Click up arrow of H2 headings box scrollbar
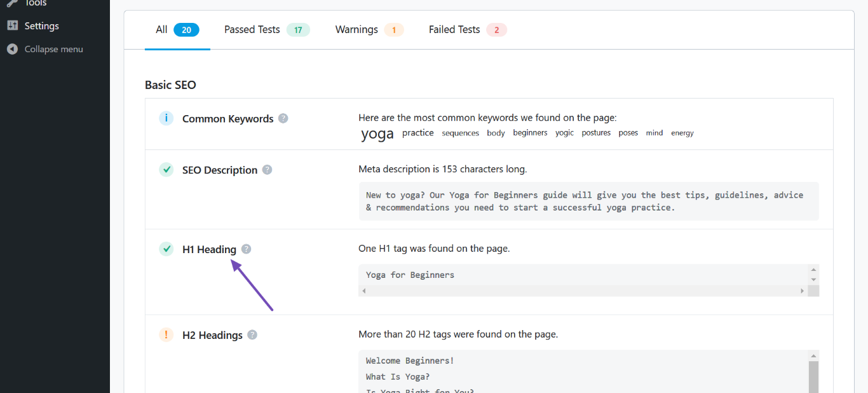The height and width of the screenshot is (393, 868). [x=813, y=355]
